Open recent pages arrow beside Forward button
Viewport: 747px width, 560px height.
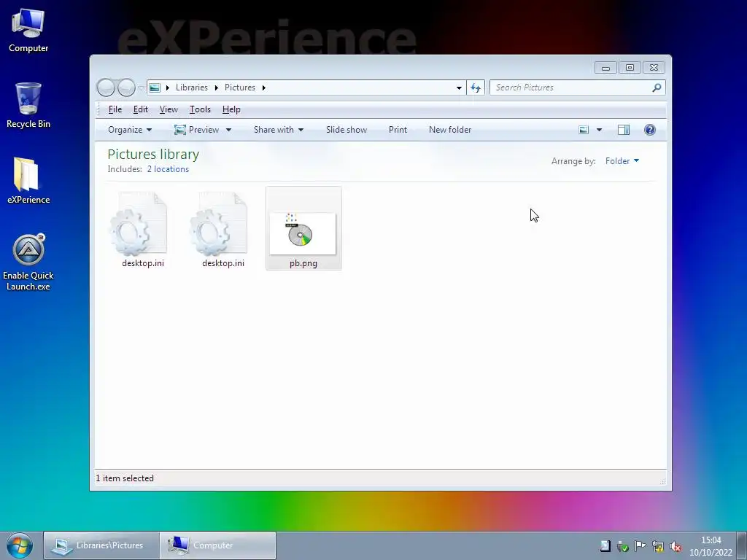click(141, 88)
